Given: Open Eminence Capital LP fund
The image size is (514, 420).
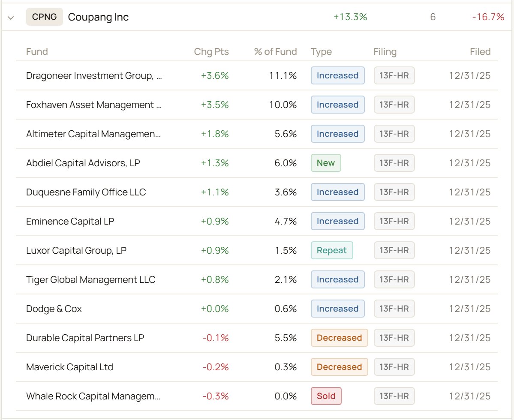Looking at the screenshot, I should click(70, 221).
